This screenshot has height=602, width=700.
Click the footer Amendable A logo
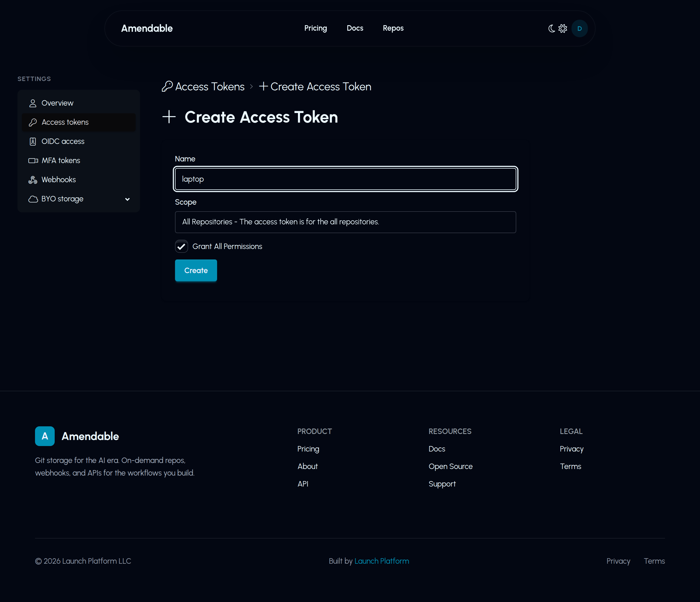click(x=45, y=436)
